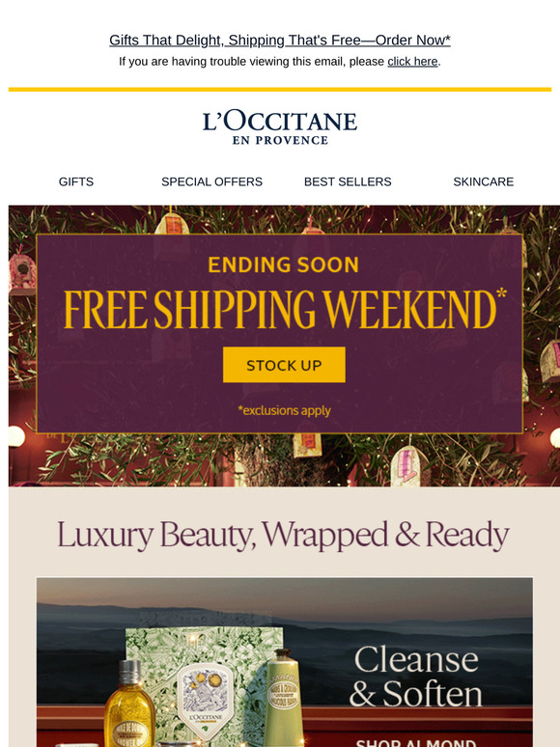Click the 'Cleanse & Soften' promo text

[x=415, y=677]
